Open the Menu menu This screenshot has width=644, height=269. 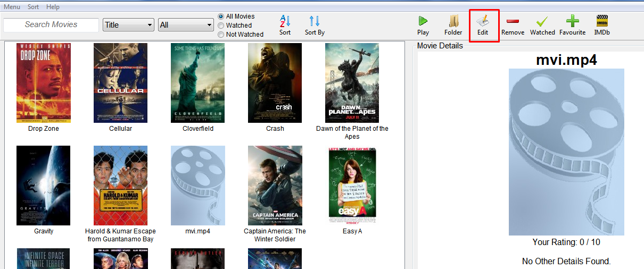tap(12, 7)
